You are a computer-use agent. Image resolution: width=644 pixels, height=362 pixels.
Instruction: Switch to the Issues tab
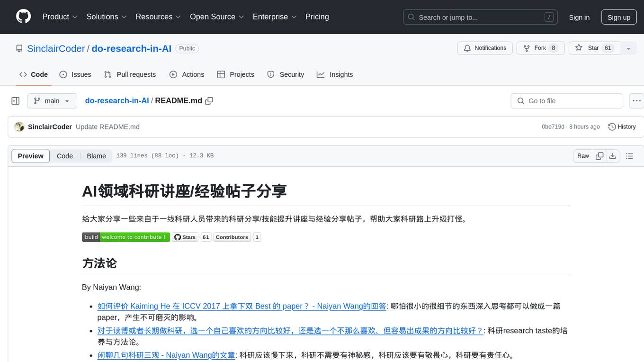pyautogui.click(x=75, y=74)
